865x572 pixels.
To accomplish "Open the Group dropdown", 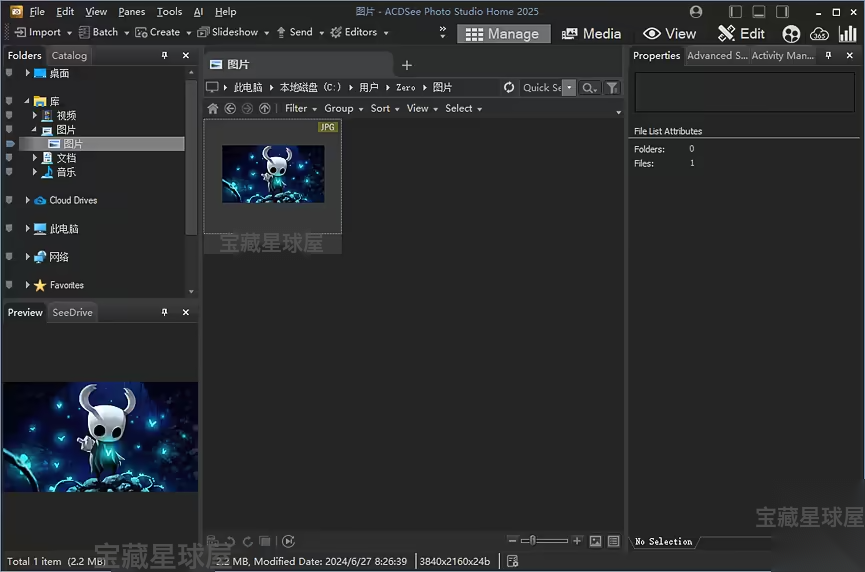I will [343, 109].
